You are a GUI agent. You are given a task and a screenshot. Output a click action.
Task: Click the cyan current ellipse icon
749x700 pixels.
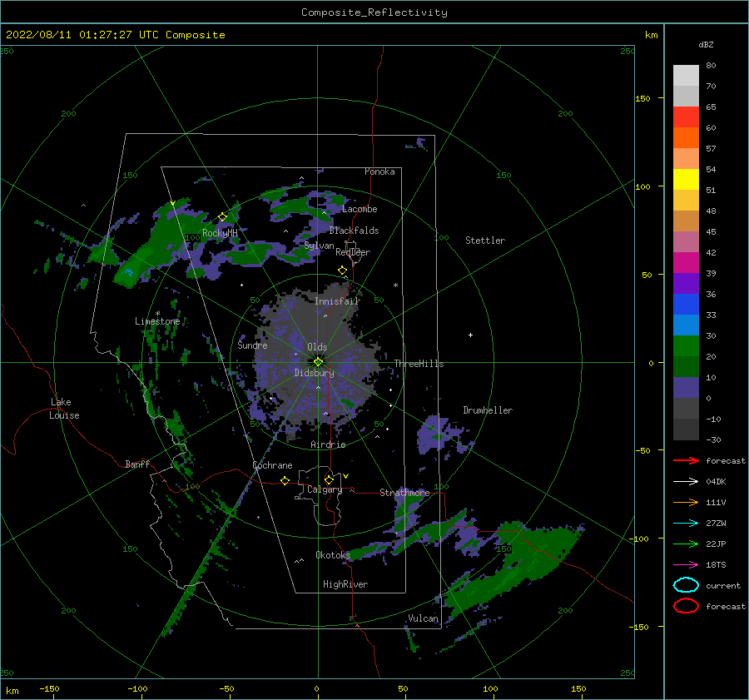click(x=686, y=585)
